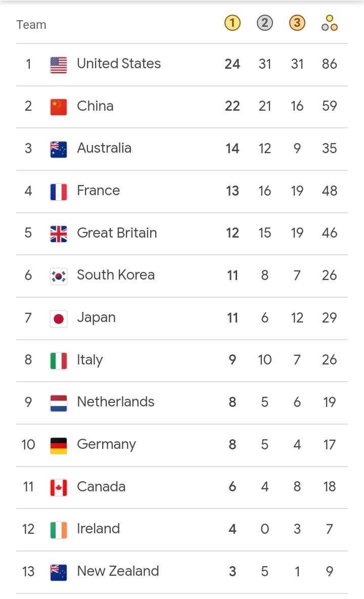Click the Team column header
The image size is (364, 599).
pos(31,24)
